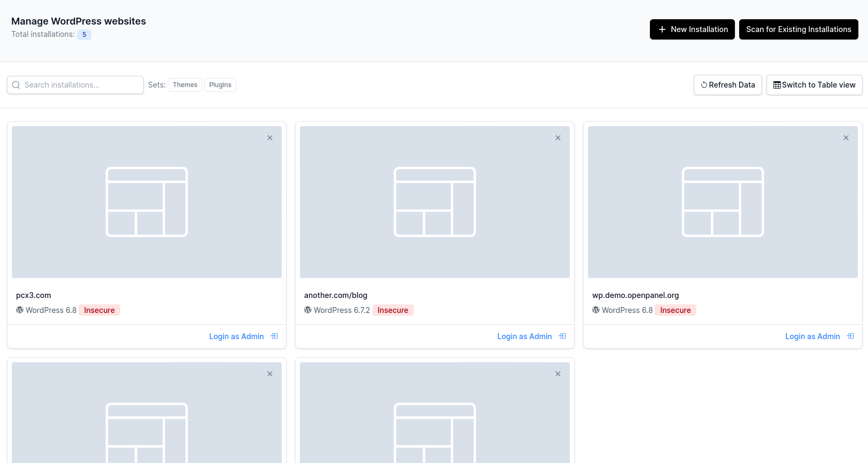Viewport: 868px width, 463px height.
Task: Click the WordPress 6.7.2 version text
Action: pyautogui.click(x=342, y=310)
